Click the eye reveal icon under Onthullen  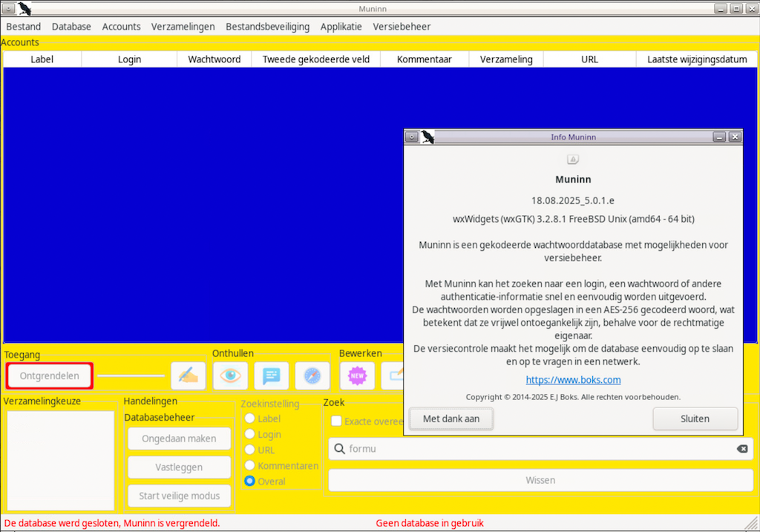pos(230,375)
